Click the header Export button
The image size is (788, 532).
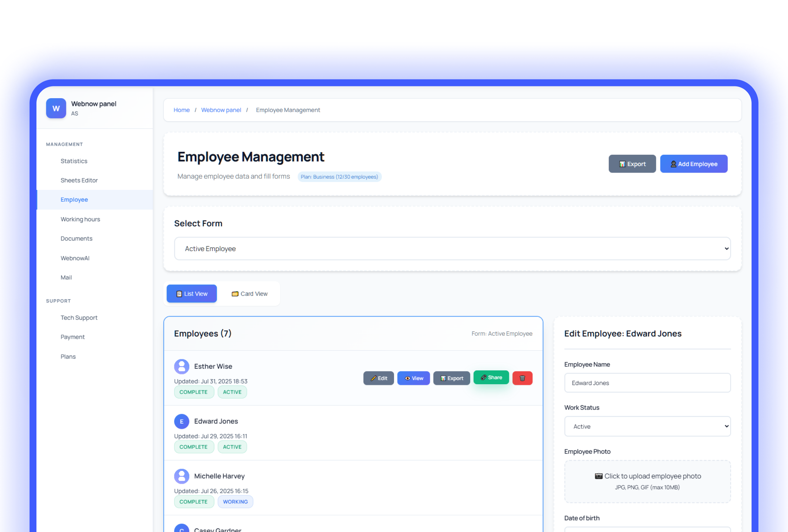[632, 164]
